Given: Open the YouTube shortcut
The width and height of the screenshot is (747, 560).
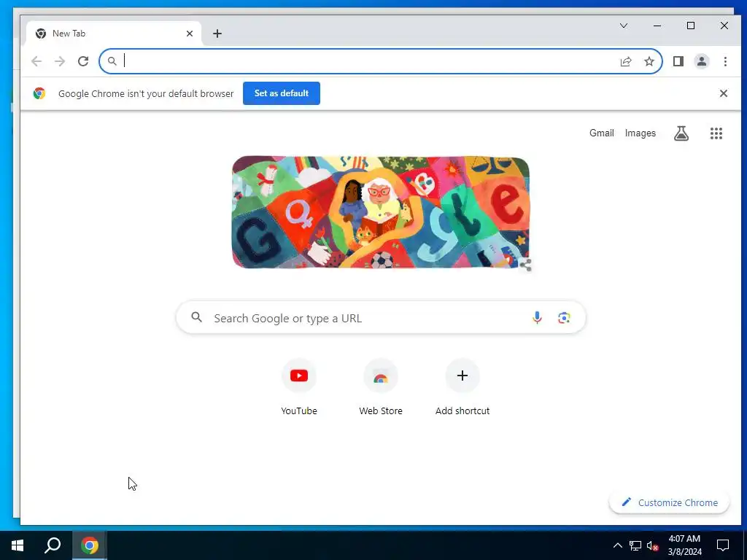Looking at the screenshot, I should pos(299,388).
